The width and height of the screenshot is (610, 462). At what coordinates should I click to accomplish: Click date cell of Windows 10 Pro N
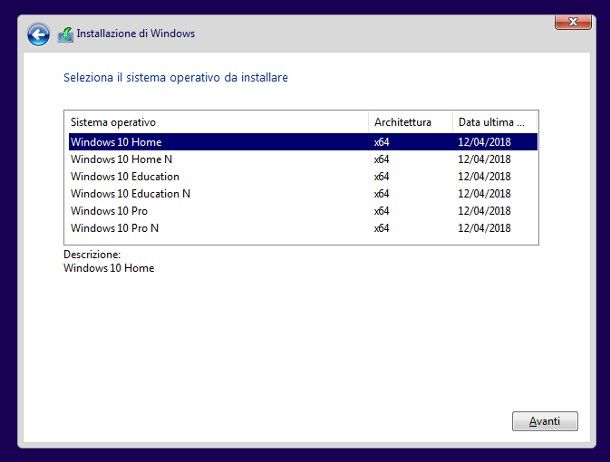[484, 228]
